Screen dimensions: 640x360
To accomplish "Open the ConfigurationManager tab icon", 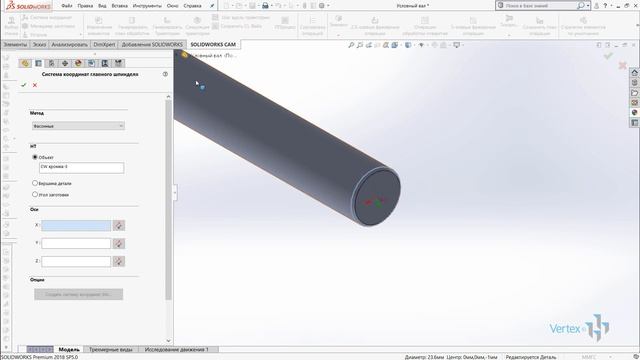I will (51, 63).
